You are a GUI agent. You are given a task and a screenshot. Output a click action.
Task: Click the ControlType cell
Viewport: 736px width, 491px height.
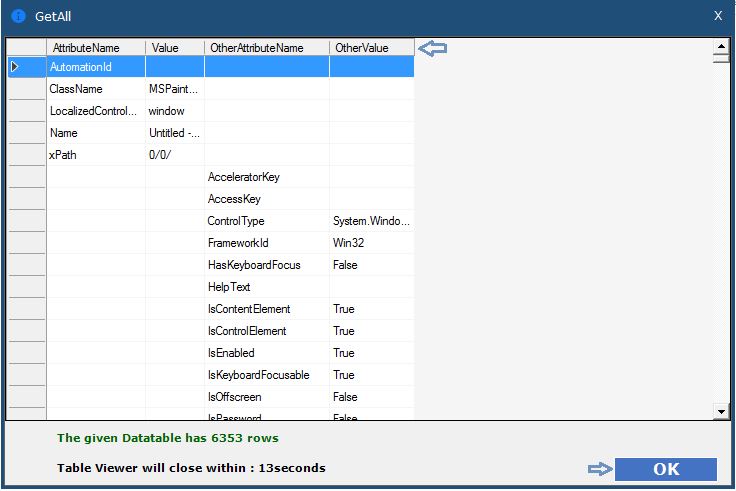[266, 221]
